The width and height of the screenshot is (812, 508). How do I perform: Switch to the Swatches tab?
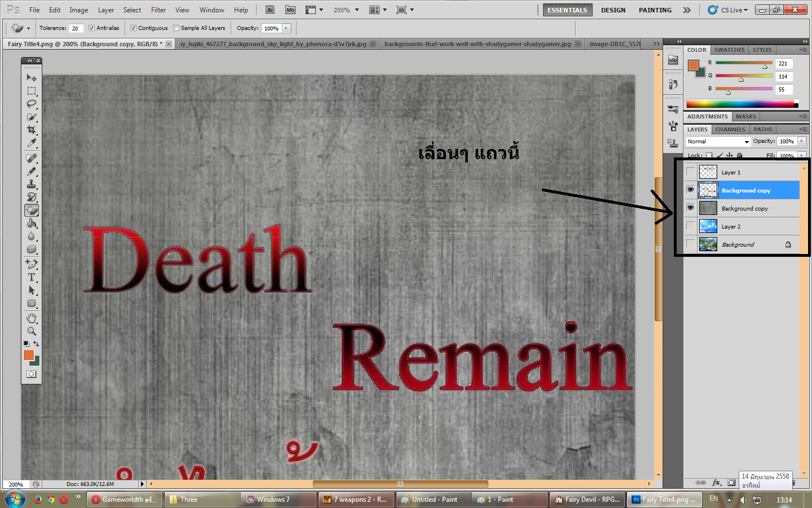coord(729,50)
